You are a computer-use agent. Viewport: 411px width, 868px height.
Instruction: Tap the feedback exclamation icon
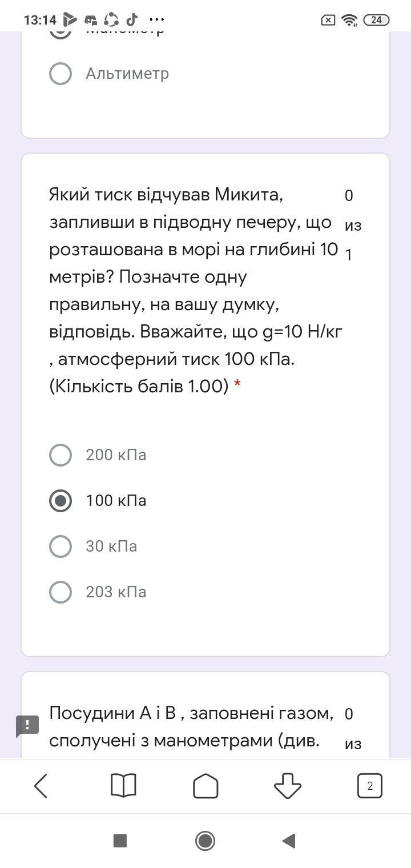(27, 725)
